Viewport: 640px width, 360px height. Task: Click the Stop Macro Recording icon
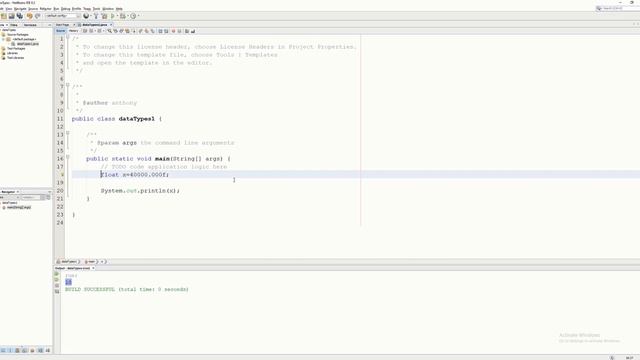[179, 31]
